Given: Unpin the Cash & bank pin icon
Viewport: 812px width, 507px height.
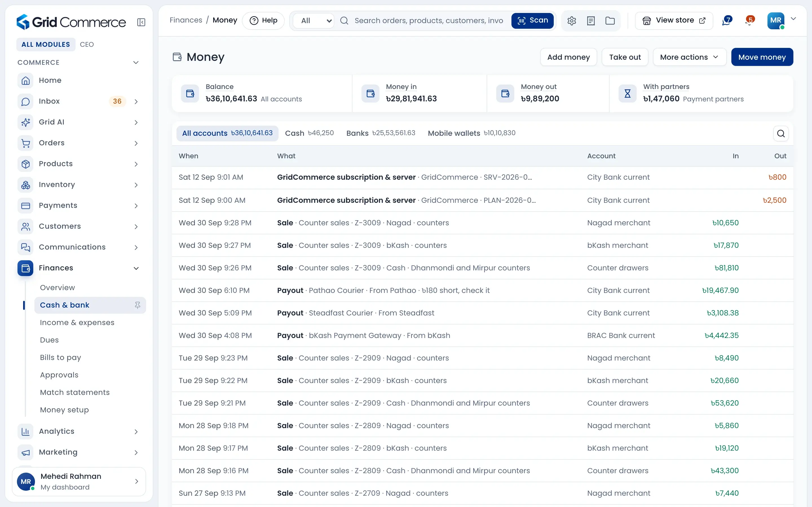Looking at the screenshot, I should [138, 305].
